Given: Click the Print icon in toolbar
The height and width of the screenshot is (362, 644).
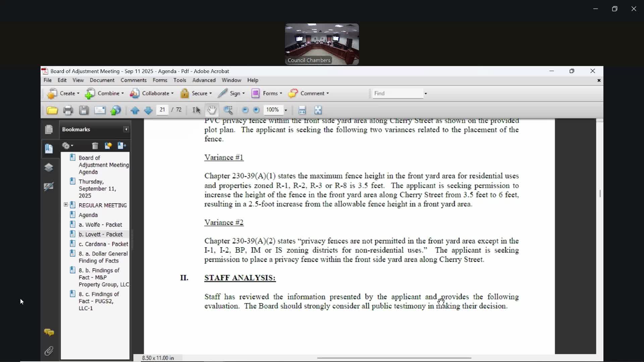Looking at the screenshot, I should (x=68, y=110).
